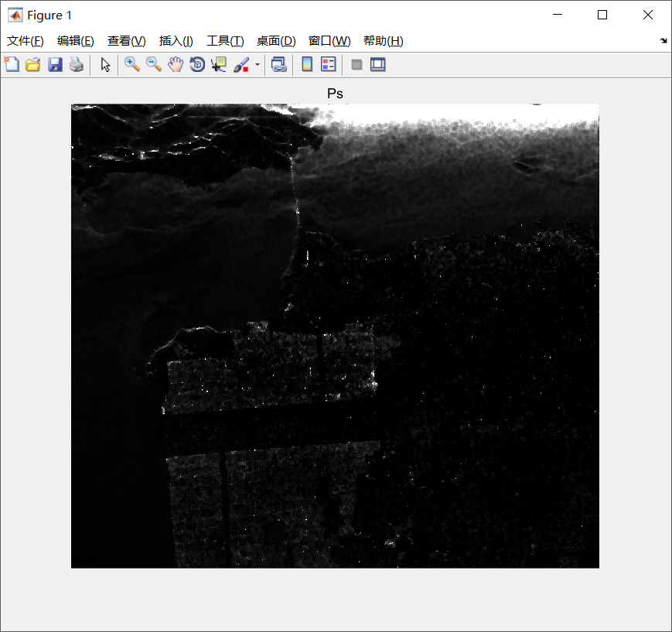Click the Ps grayscale image plot

335,336
